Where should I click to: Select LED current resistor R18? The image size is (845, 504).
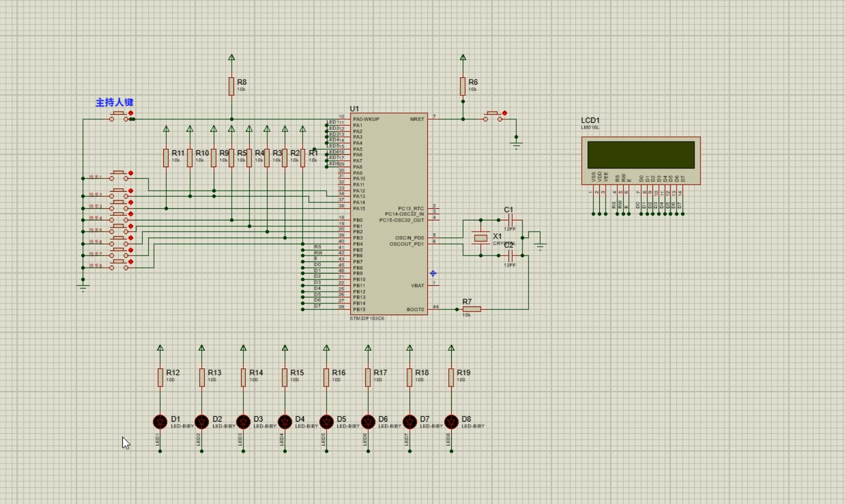[x=410, y=377]
